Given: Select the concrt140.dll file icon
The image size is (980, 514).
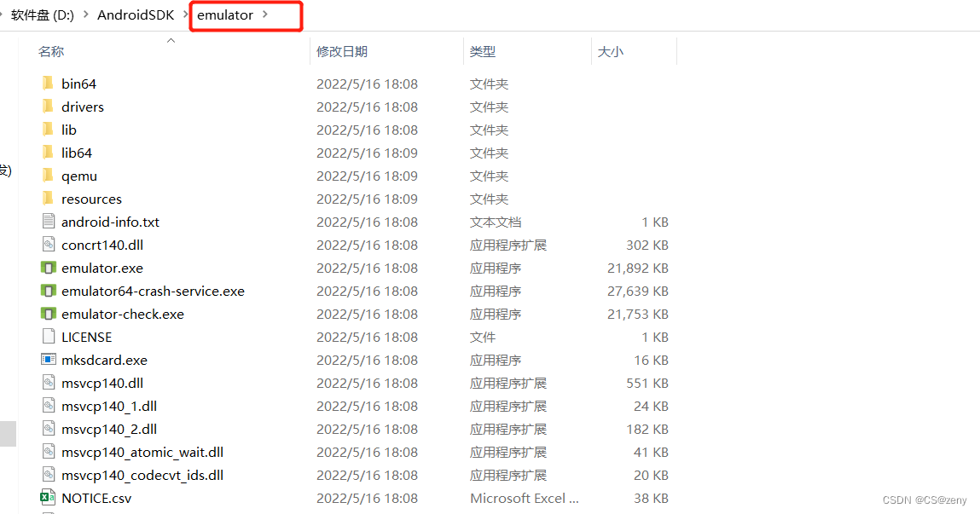Looking at the screenshot, I should pyautogui.click(x=48, y=244).
